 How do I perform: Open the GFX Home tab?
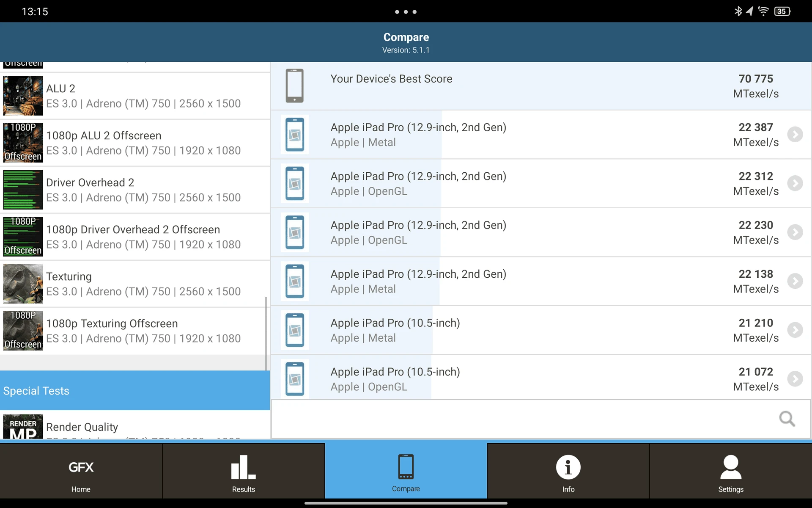[x=81, y=471]
